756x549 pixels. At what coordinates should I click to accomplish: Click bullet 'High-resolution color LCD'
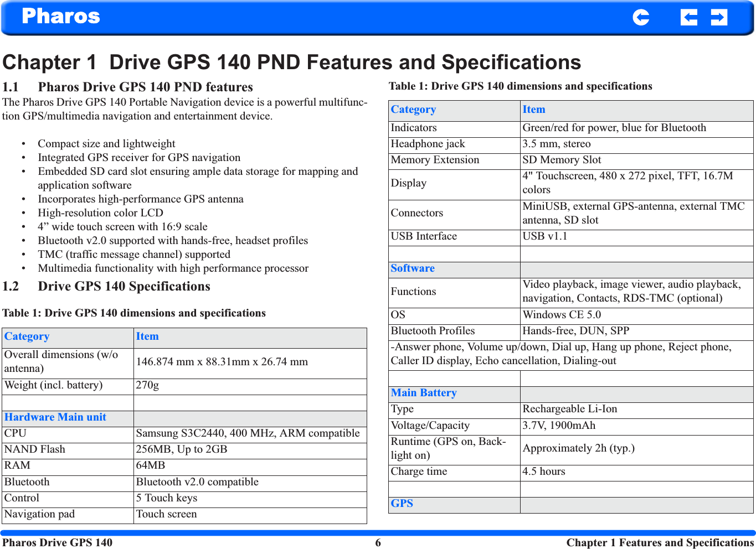(x=100, y=213)
